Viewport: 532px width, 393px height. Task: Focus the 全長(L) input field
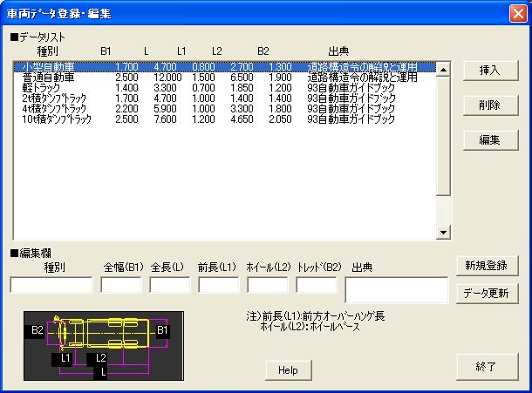[x=170, y=285]
